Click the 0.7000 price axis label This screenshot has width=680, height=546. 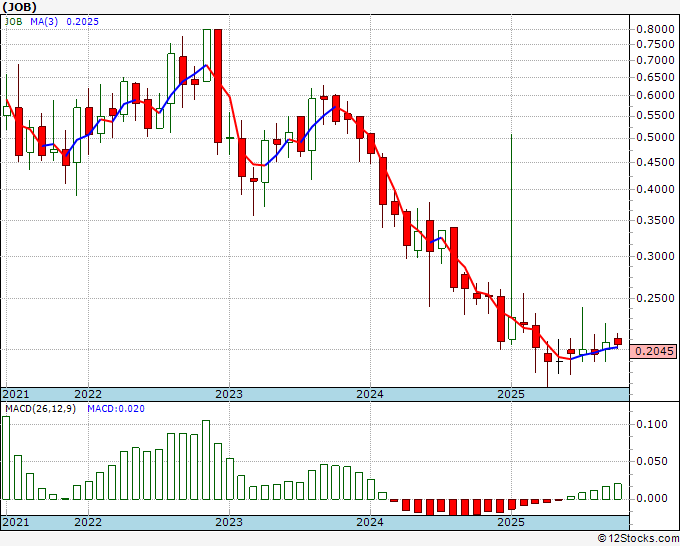coord(655,60)
